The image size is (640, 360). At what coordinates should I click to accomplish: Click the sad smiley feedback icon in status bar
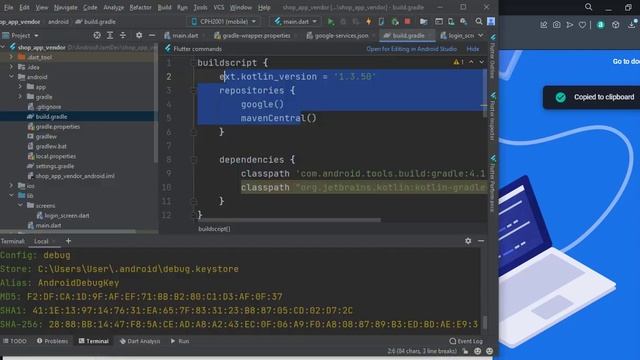point(490,351)
